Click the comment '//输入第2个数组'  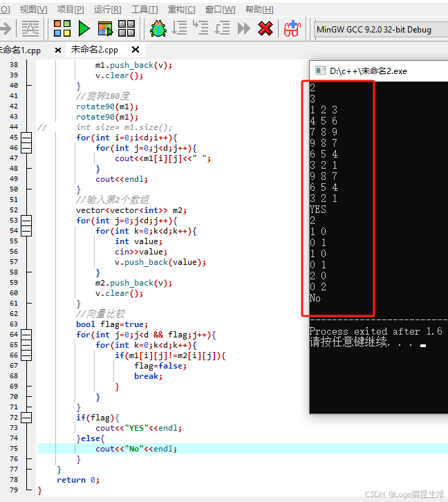coord(112,199)
